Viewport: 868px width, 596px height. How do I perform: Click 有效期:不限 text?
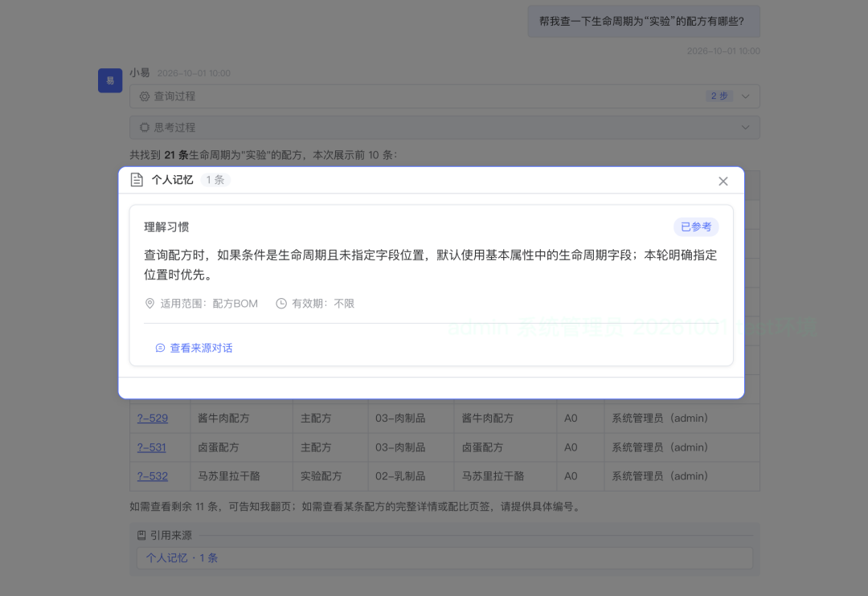tap(323, 304)
